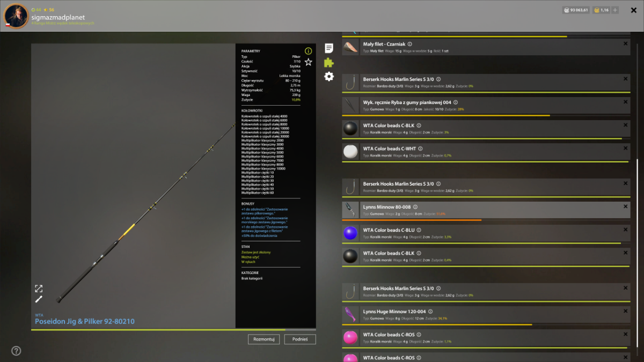644x362 pixels.
Task: Click the plus button to add gold
Action: 615,10
